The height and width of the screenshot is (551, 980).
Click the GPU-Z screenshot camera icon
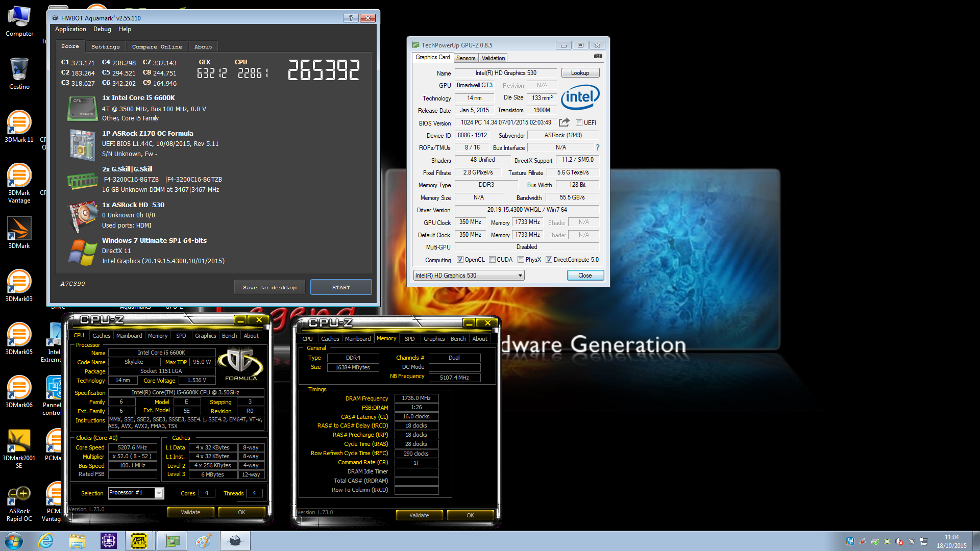[x=598, y=56]
